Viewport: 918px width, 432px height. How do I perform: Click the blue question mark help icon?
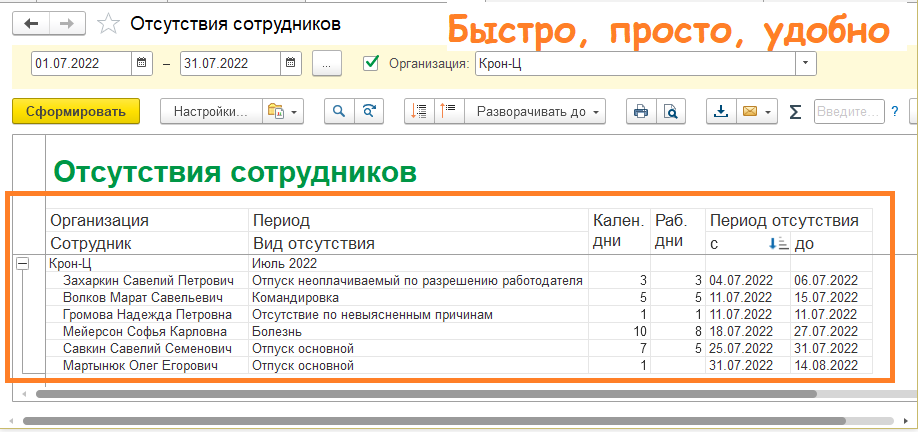point(895,111)
